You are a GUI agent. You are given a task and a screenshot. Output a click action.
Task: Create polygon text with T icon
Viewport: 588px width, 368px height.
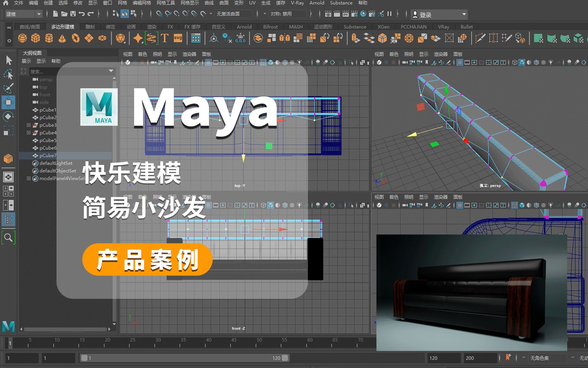pyautogui.click(x=165, y=38)
